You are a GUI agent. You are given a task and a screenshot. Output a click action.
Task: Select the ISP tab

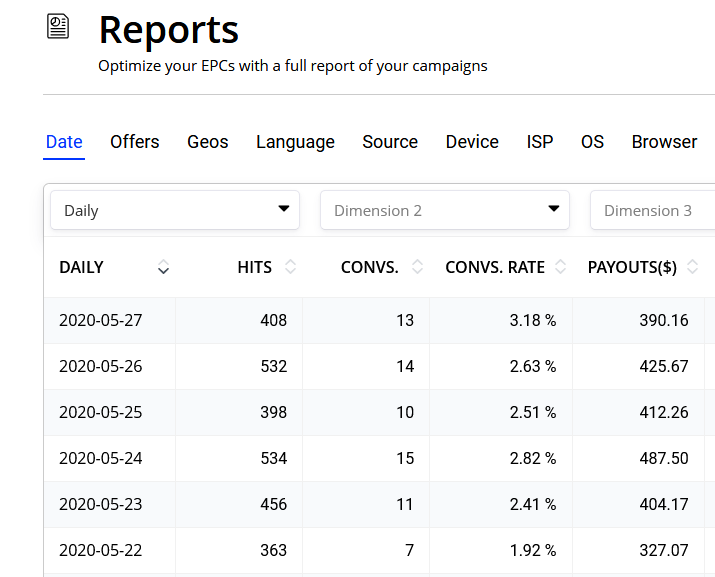pyautogui.click(x=540, y=142)
